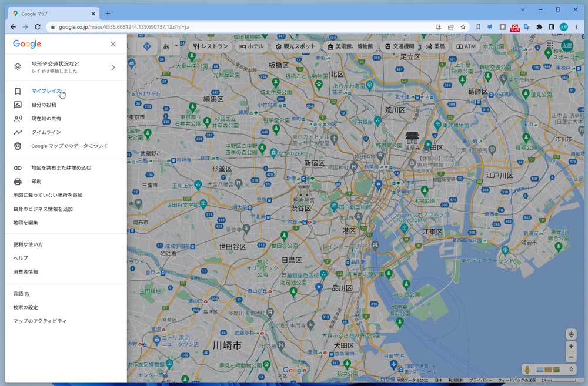Open the ヘルプ link
Screen dimensions: 588x386
21,258
